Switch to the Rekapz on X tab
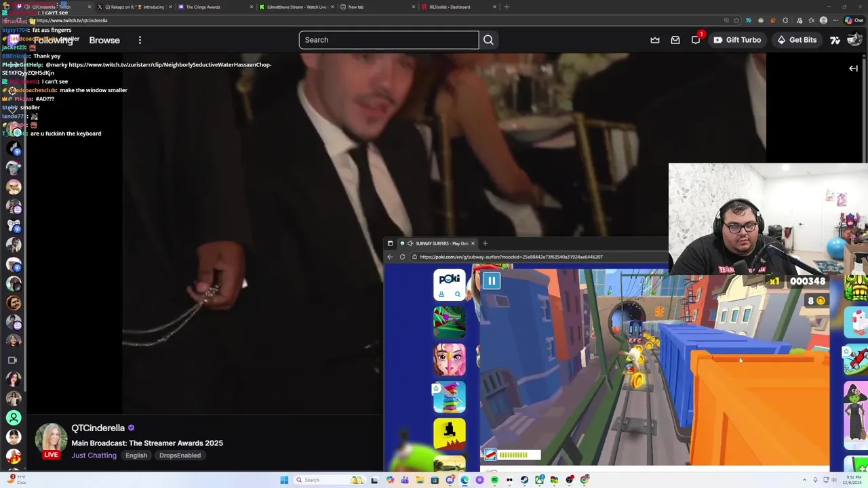Screen dimensions: 868x488 pos(134,7)
